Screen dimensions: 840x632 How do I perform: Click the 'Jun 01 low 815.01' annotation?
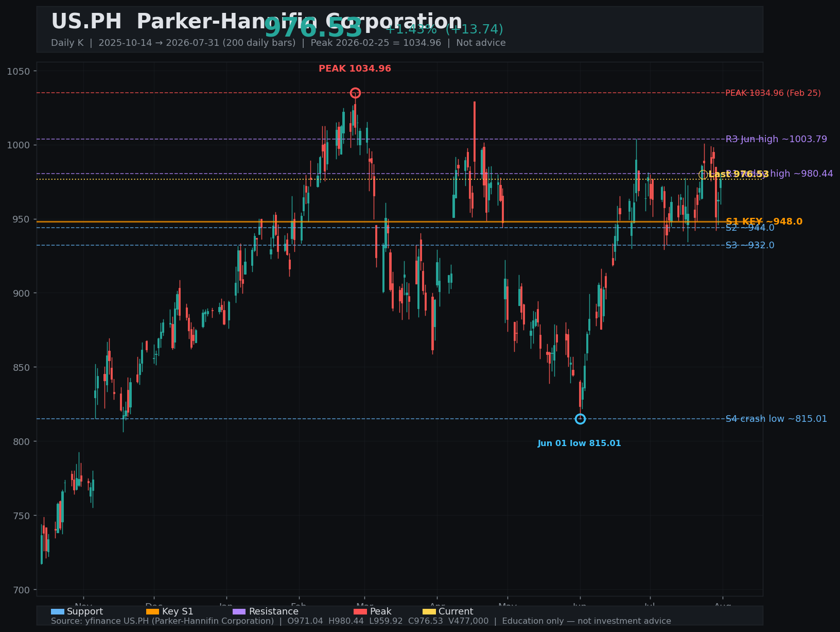pos(580,443)
